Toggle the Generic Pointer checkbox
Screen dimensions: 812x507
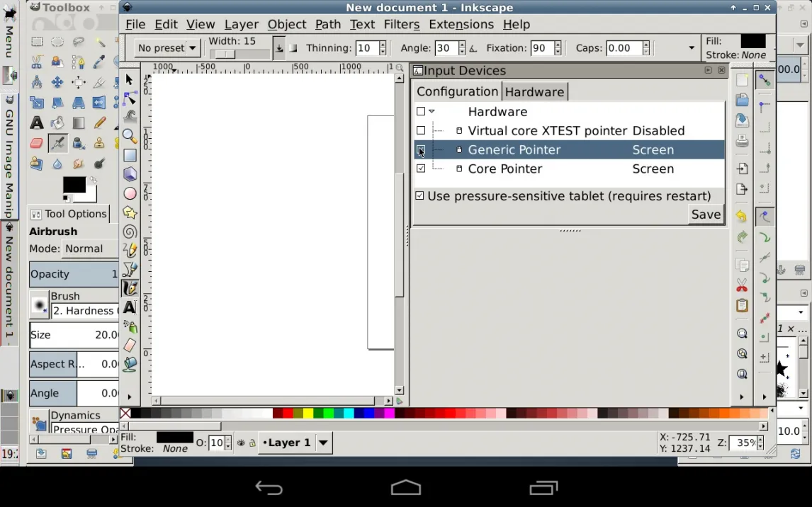pos(421,150)
